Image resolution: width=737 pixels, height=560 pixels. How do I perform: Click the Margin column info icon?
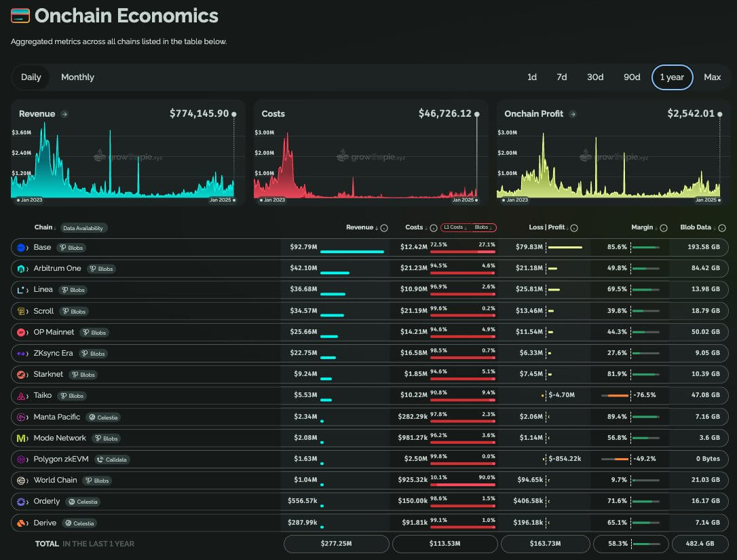tap(664, 228)
